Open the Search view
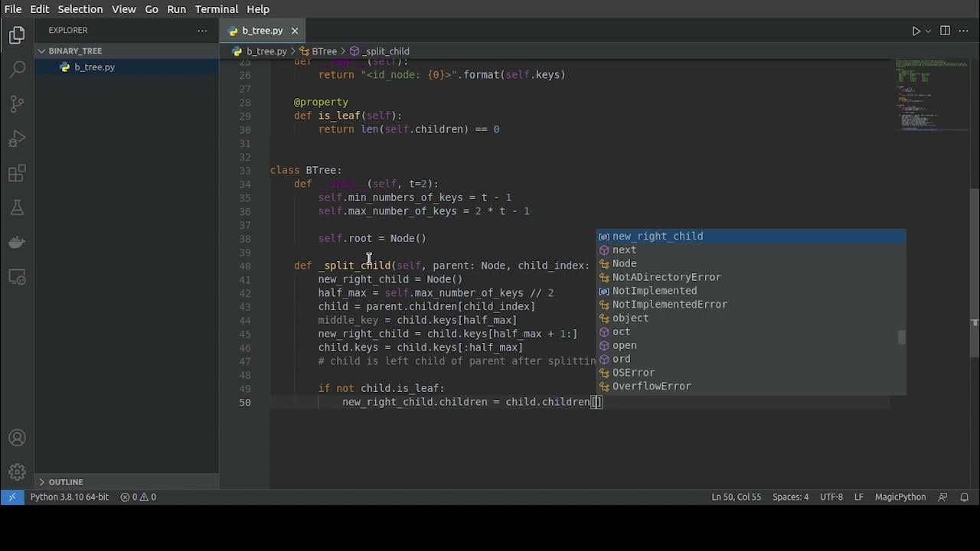Image resolution: width=980 pixels, height=551 pixels. (17, 70)
